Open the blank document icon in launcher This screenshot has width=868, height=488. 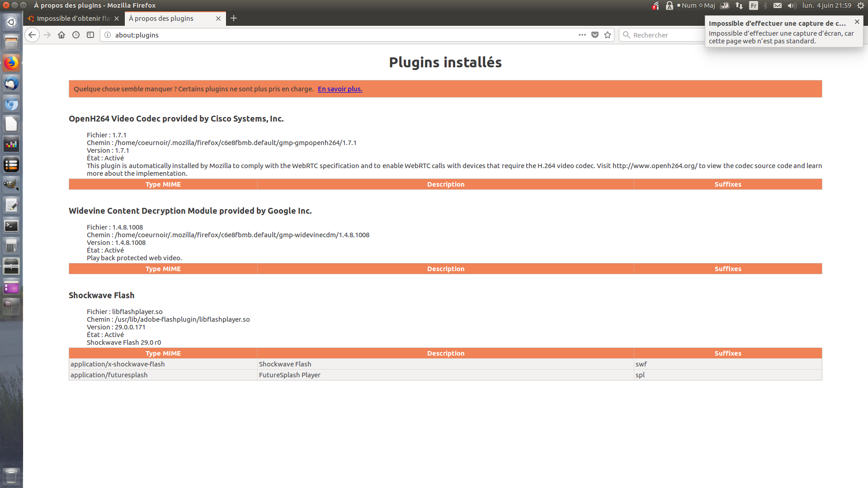click(11, 124)
